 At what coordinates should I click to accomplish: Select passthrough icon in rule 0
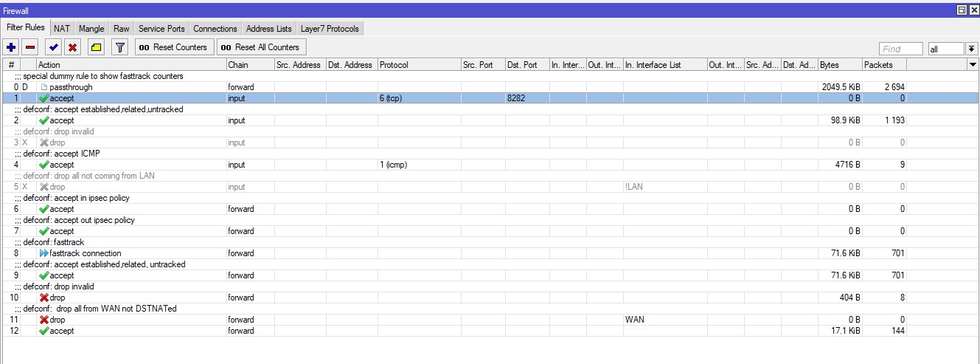click(44, 87)
